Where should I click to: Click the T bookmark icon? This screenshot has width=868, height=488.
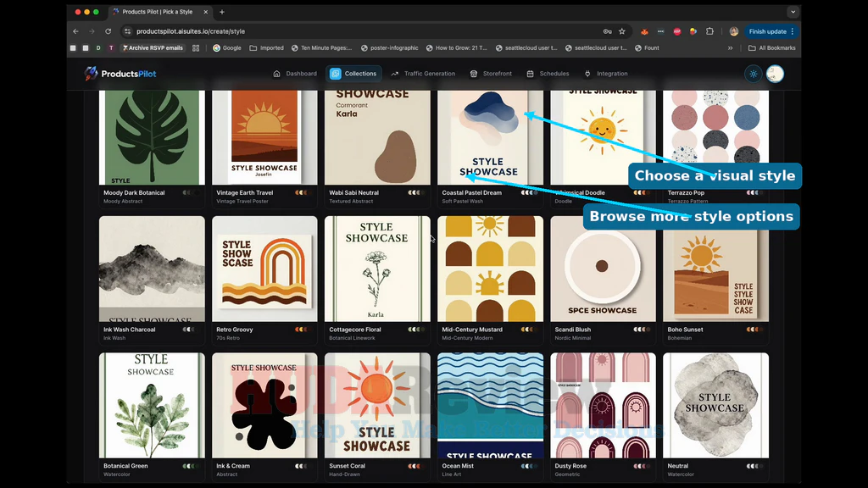[111, 48]
